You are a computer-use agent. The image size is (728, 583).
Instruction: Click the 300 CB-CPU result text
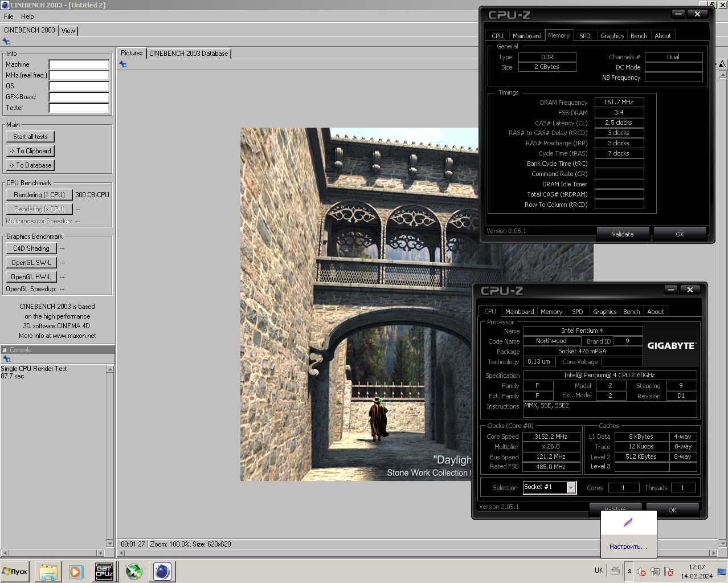[92, 195]
